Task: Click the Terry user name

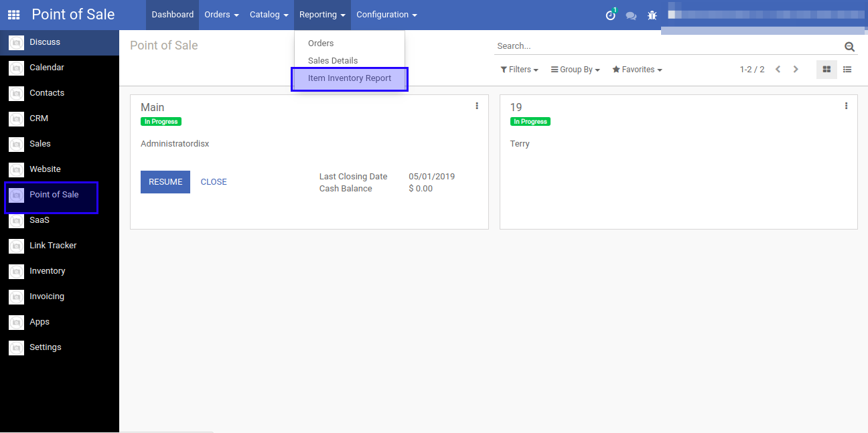Action: click(x=520, y=144)
